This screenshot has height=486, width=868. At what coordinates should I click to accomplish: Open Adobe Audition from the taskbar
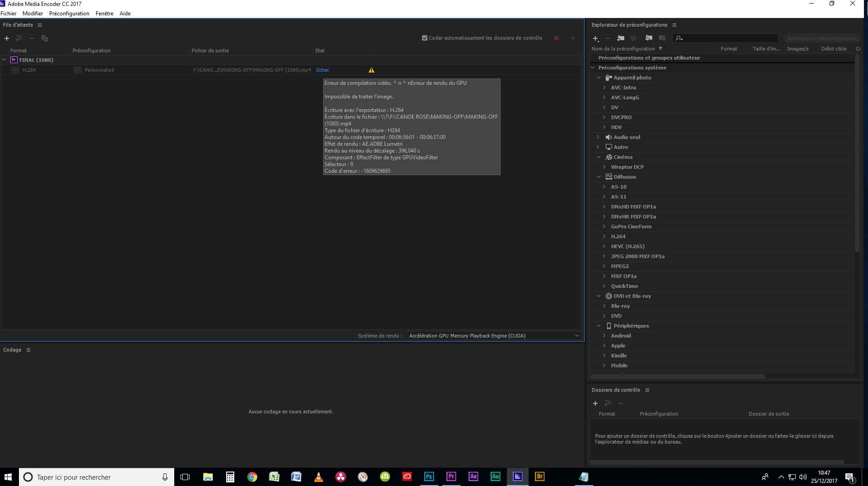click(x=495, y=477)
